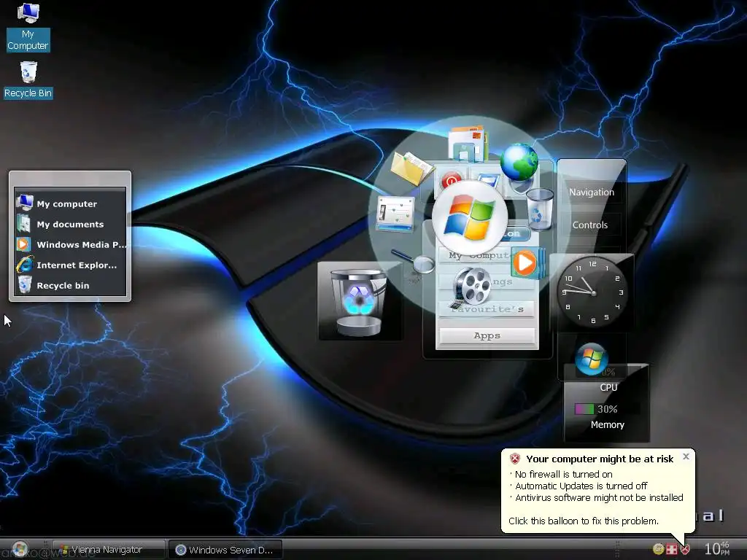Click 'Click this balloon to fix this problem' text
The width and height of the screenshot is (747, 560).
(584, 521)
